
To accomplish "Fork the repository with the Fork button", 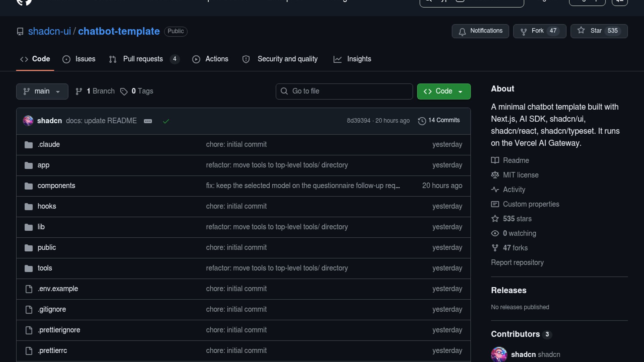I will click(540, 31).
